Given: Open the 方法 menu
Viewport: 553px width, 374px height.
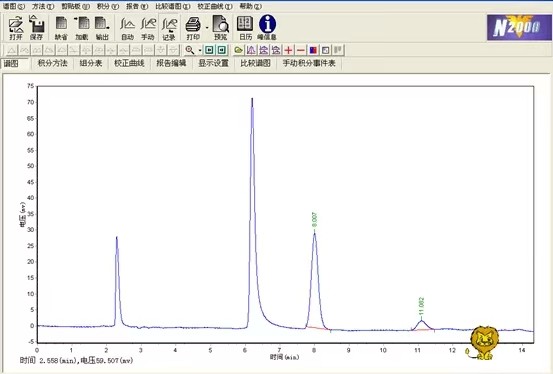Looking at the screenshot, I should click(43, 6).
